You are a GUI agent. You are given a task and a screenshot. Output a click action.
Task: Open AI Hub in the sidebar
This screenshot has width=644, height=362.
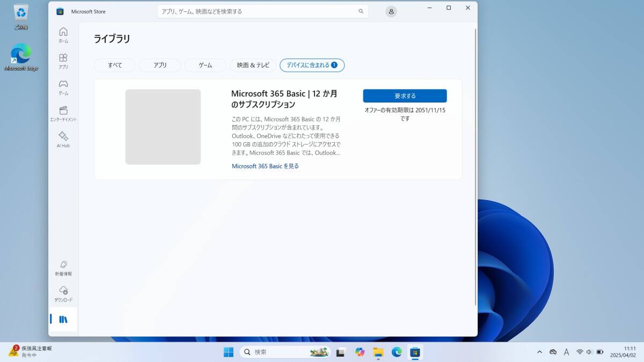coord(63,140)
